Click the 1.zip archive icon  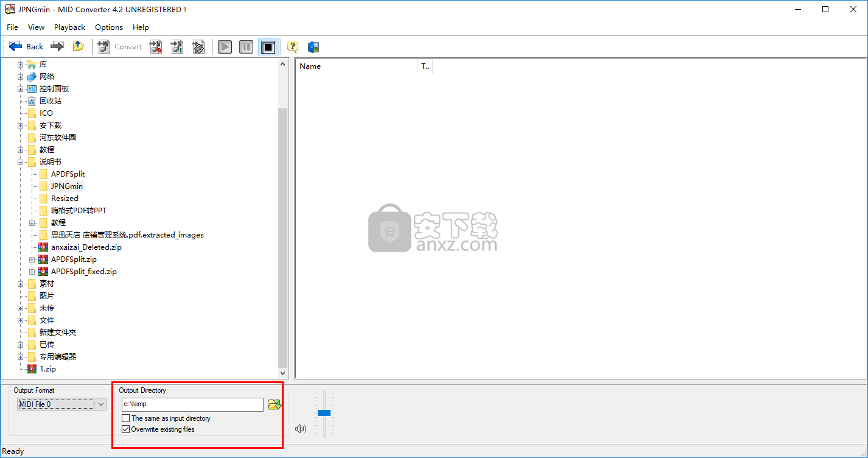[x=32, y=369]
